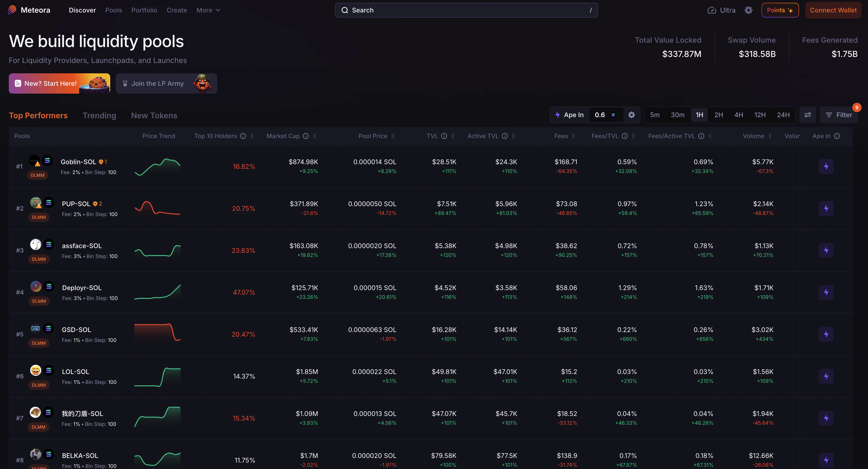Click the Top 10 Holders info icon
The width and height of the screenshot is (868, 469).
(243, 136)
